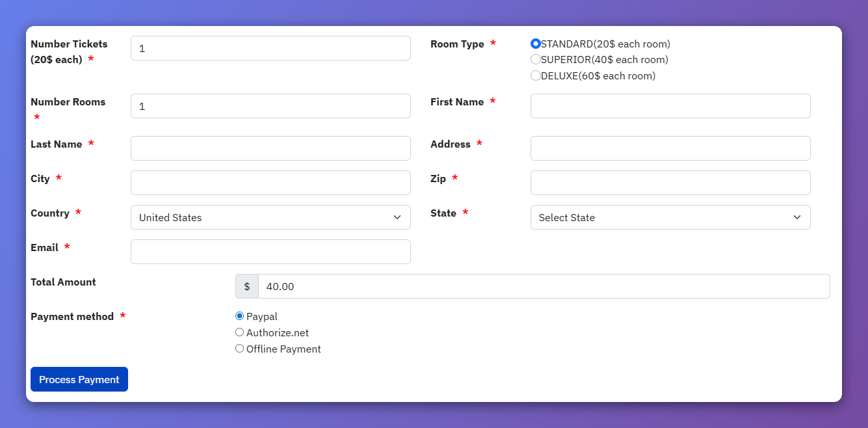868x428 pixels.
Task: Select the STANDARD room type radio button
Action: 536,44
